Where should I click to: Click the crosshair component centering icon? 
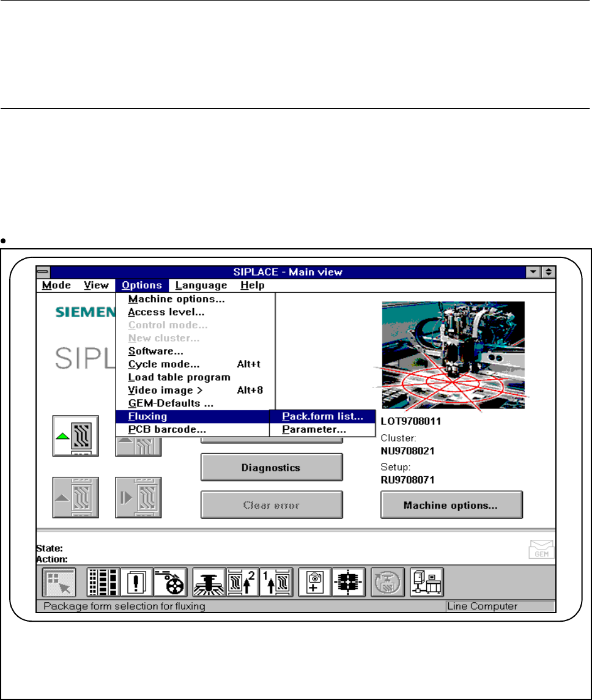349,582
